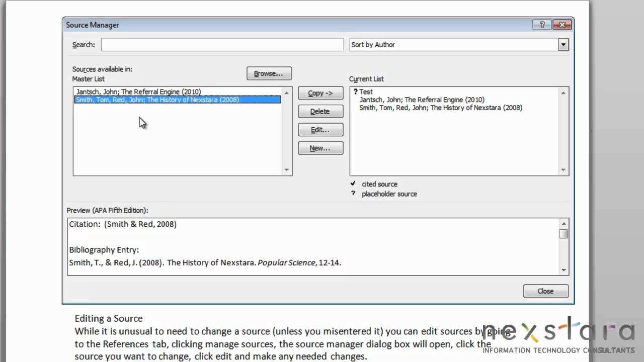Click Preview pane scrollbar up arrow

563,224
